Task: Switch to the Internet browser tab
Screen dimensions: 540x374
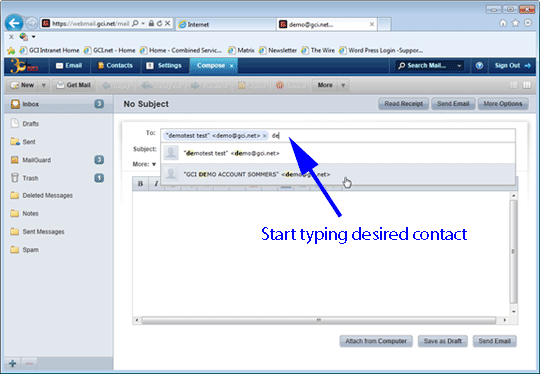Action: coord(226,24)
